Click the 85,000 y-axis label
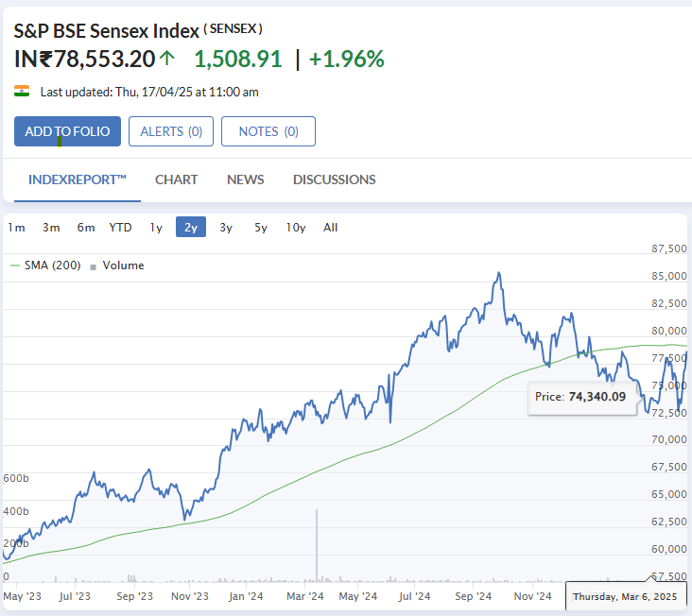 click(x=669, y=276)
